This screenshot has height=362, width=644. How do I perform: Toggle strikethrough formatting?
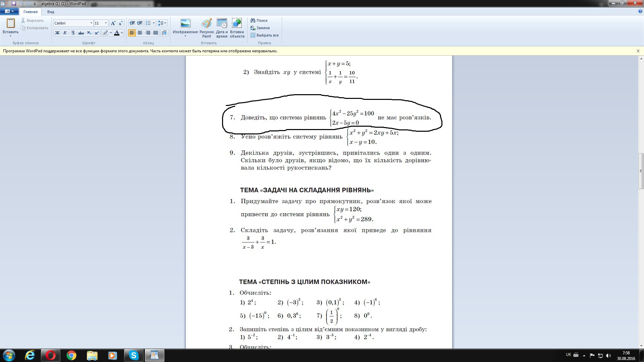tap(81, 33)
